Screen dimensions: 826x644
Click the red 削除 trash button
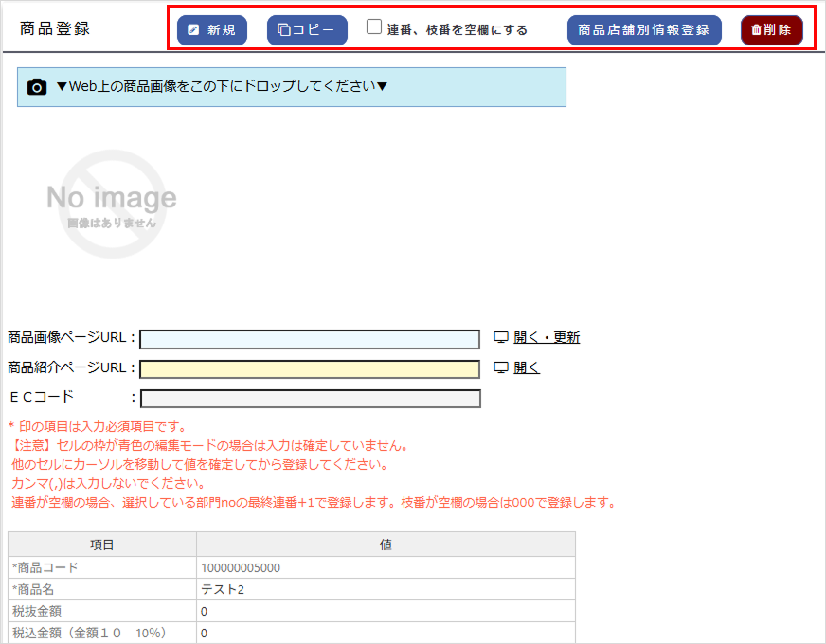coord(771,30)
